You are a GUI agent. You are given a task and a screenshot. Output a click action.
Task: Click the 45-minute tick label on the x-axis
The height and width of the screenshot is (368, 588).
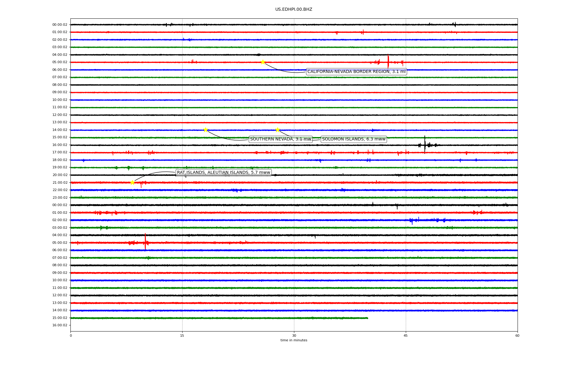pyautogui.click(x=406, y=335)
